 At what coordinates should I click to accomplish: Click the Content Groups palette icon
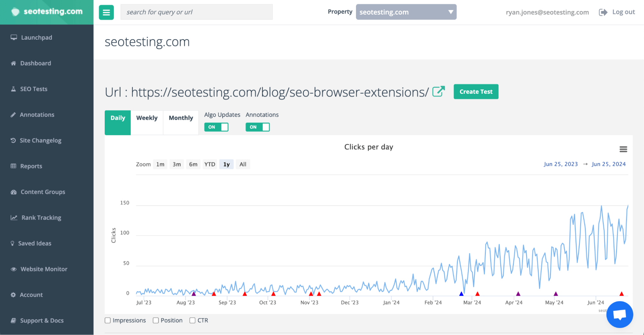click(14, 192)
